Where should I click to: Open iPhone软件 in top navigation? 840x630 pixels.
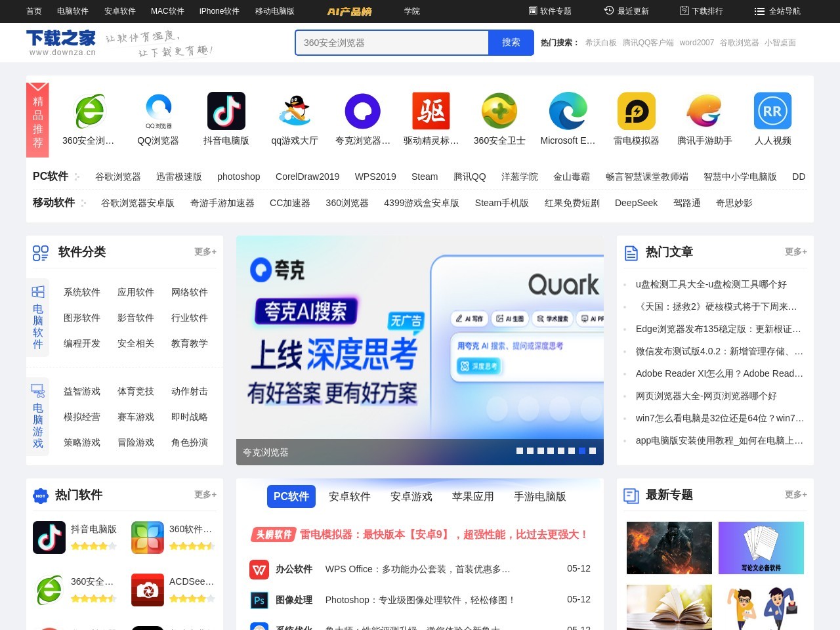(x=219, y=11)
